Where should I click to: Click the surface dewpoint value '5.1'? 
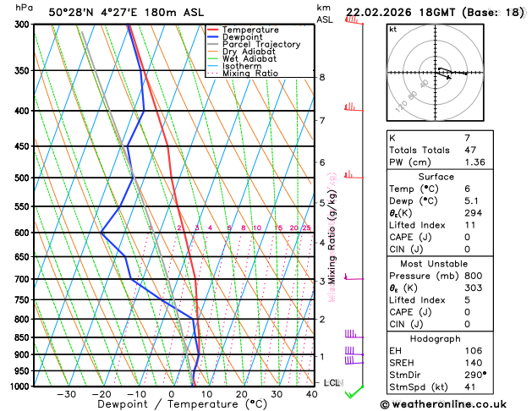[471, 200]
